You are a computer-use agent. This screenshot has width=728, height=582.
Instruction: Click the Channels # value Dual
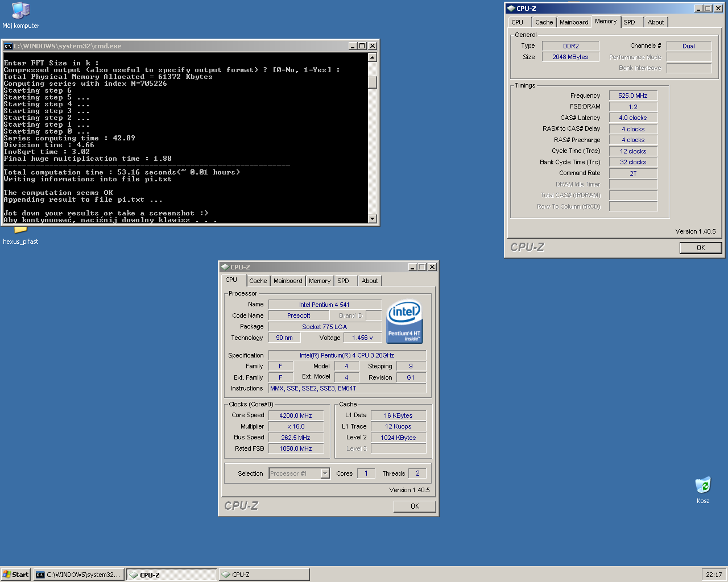pyautogui.click(x=689, y=46)
